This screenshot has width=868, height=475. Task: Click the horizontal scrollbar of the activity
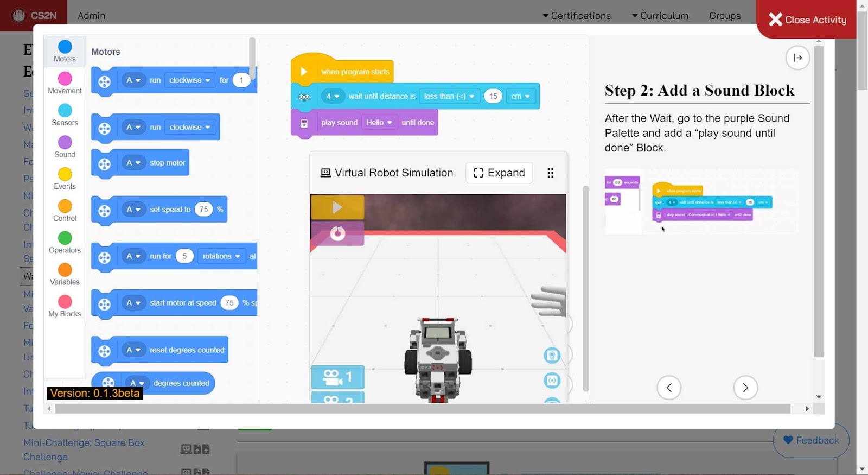422,408
